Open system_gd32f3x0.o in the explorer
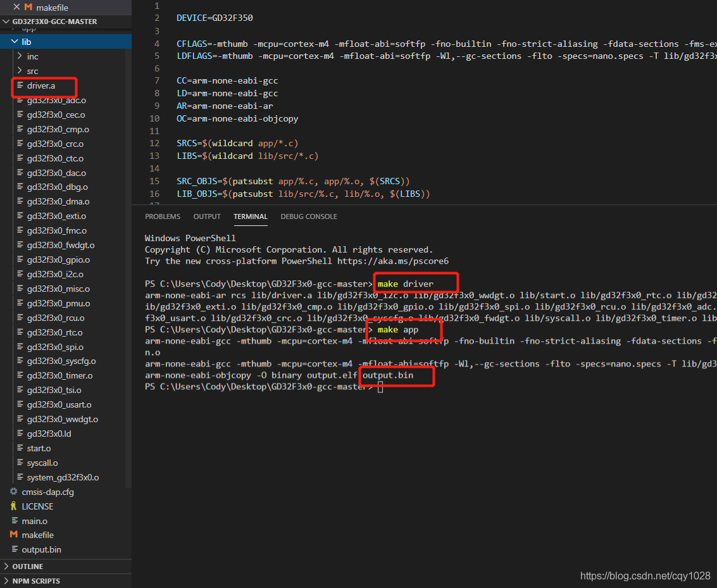This screenshot has width=717, height=588. click(63, 477)
